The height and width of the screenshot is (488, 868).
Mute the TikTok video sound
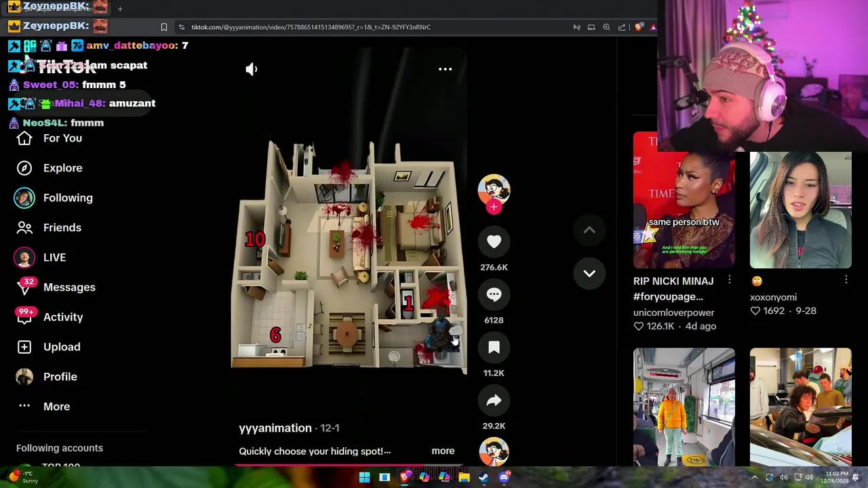click(252, 69)
